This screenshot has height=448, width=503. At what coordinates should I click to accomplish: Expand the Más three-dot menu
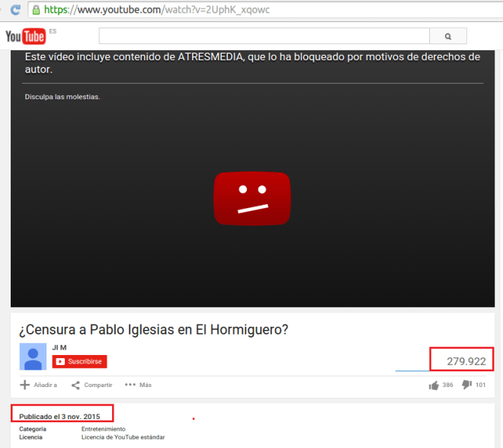click(x=138, y=385)
